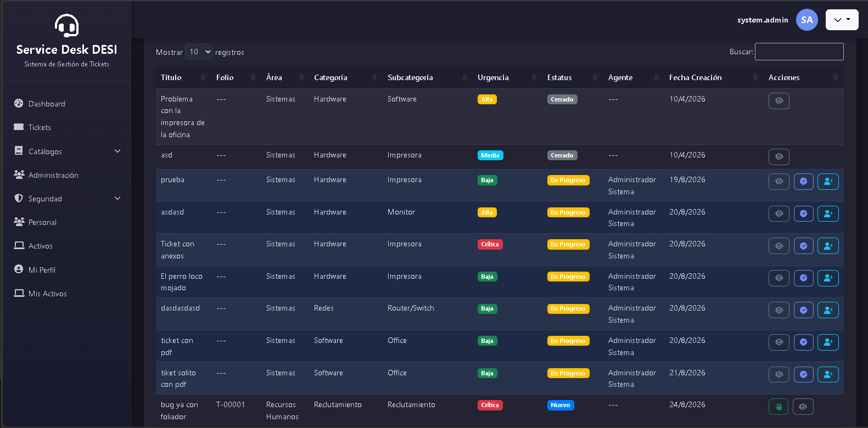This screenshot has width=868, height=428.
Task: Click the Service Desk DESI title
Action: click(x=66, y=49)
